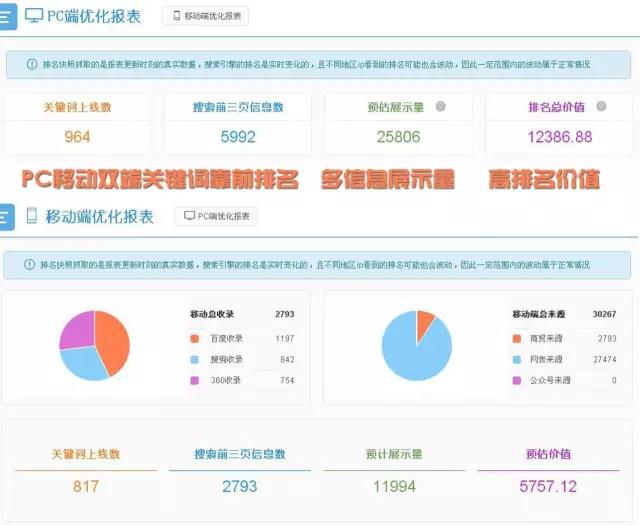Click the help icon next to 排名总价值
This screenshot has height=525, width=640.
tap(601, 106)
